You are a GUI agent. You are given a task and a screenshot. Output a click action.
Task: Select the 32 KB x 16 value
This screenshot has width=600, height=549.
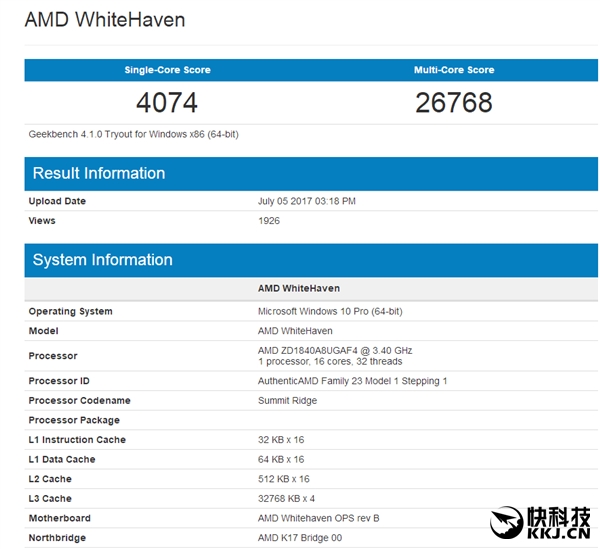pyautogui.click(x=281, y=440)
